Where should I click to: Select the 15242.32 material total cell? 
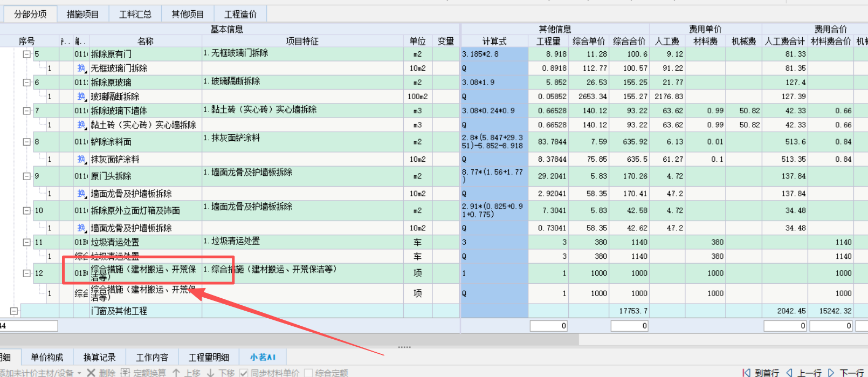coord(831,311)
